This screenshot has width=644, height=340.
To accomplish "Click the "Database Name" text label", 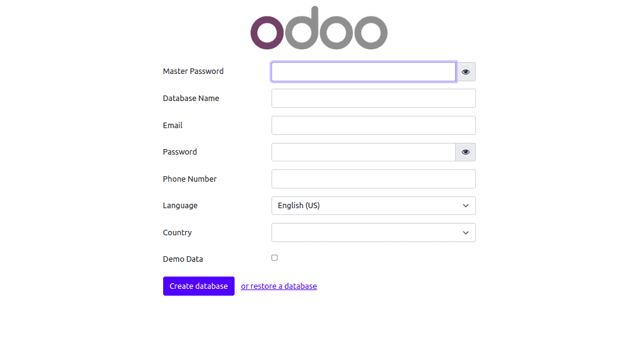I will 191,99.
